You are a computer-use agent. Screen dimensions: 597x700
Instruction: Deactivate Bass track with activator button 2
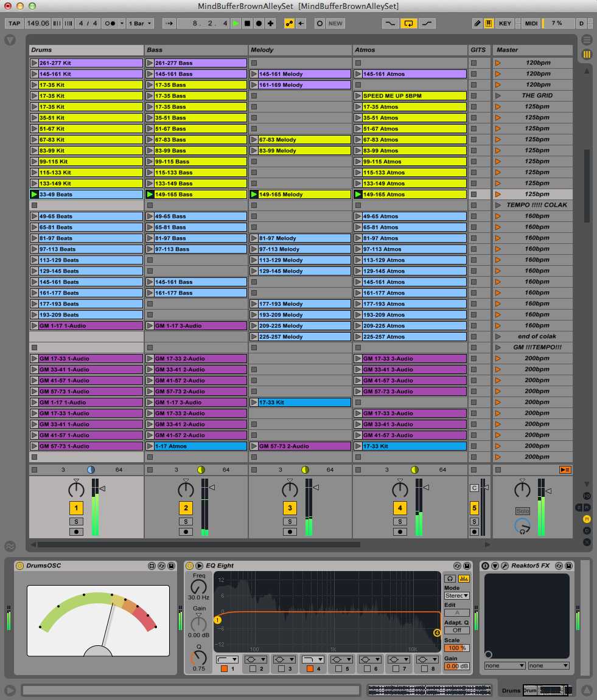[186, 508]
